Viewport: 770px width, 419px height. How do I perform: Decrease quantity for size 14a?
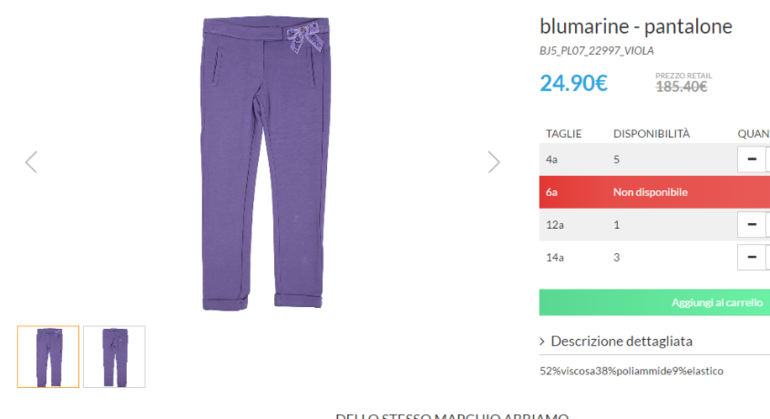pyautogui.click(x=751, y=257)
